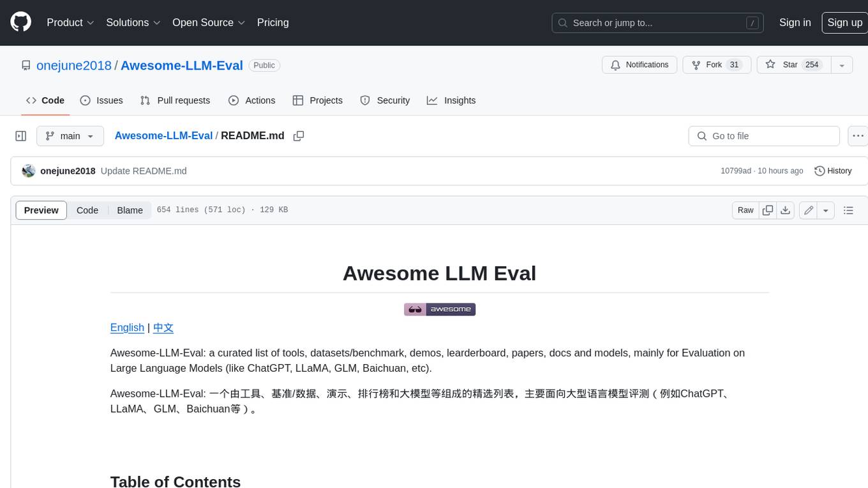Image resolution: width=868 pixels, height=488 pixels.
Task: Focus the Search or jump to field
Action: (x=657, y=23)
